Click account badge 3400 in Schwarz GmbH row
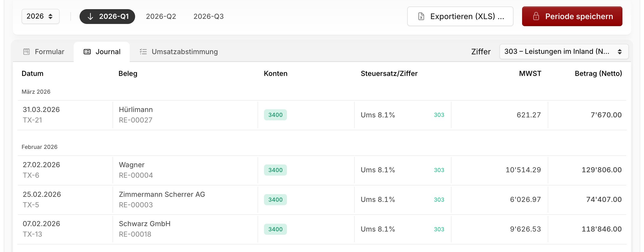The image size is (644, 252). click(275, 229)
